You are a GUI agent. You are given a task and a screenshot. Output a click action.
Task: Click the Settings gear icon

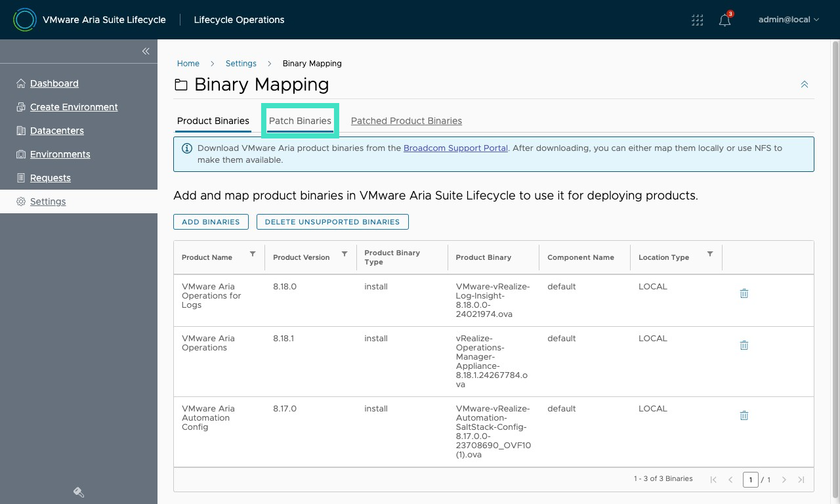pos(21,201)
